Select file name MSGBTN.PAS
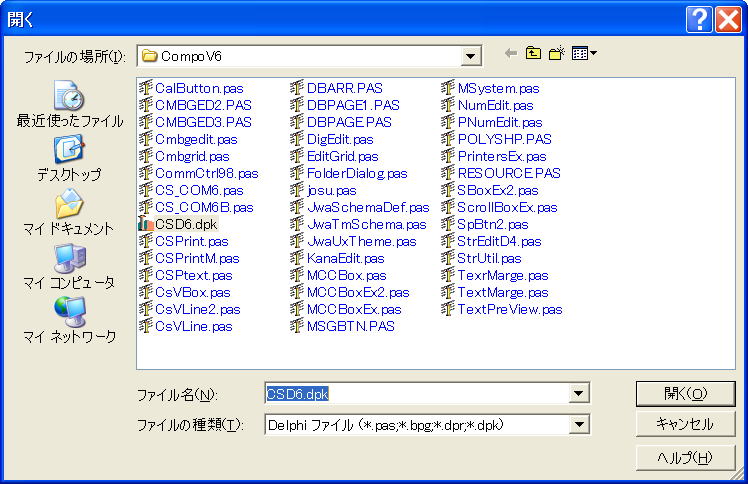Image resolution: width=748 pixels, height=484 pixels. pyautogui.click(x=351, y=327)
